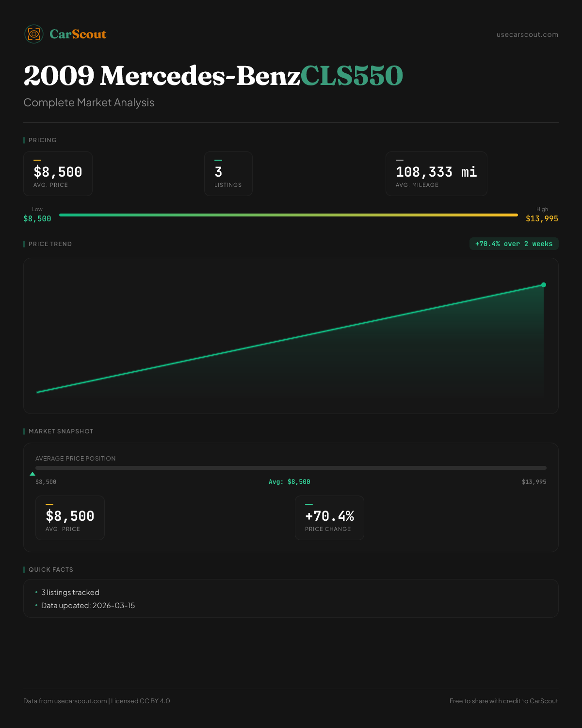Click the price trend chart end point dot

(x=544, y=285)
